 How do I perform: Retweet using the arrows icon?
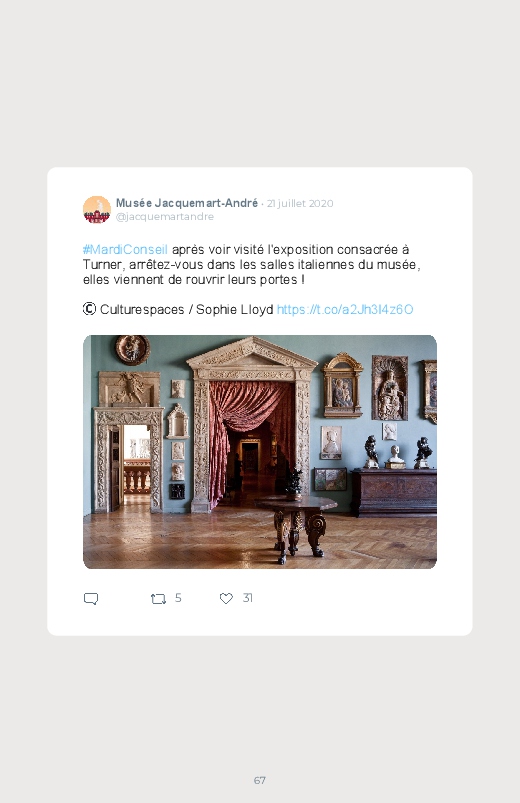tap(158, 599)
